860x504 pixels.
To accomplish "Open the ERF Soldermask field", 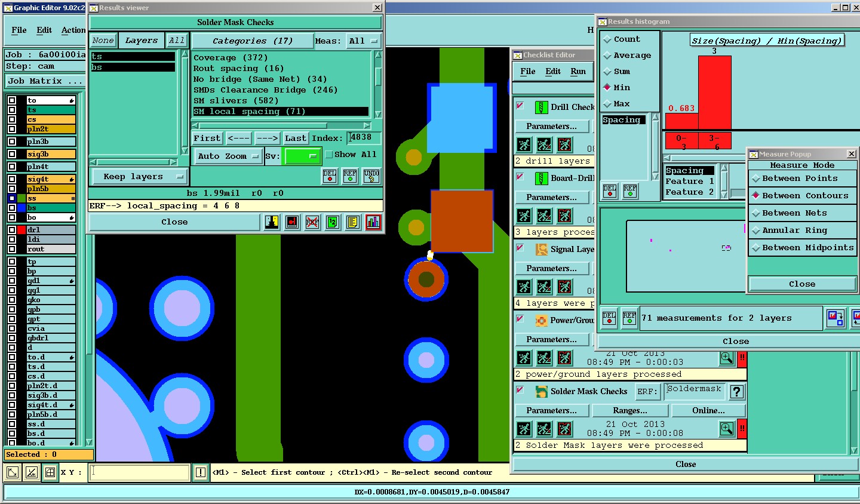I will [x=694, y=391].
